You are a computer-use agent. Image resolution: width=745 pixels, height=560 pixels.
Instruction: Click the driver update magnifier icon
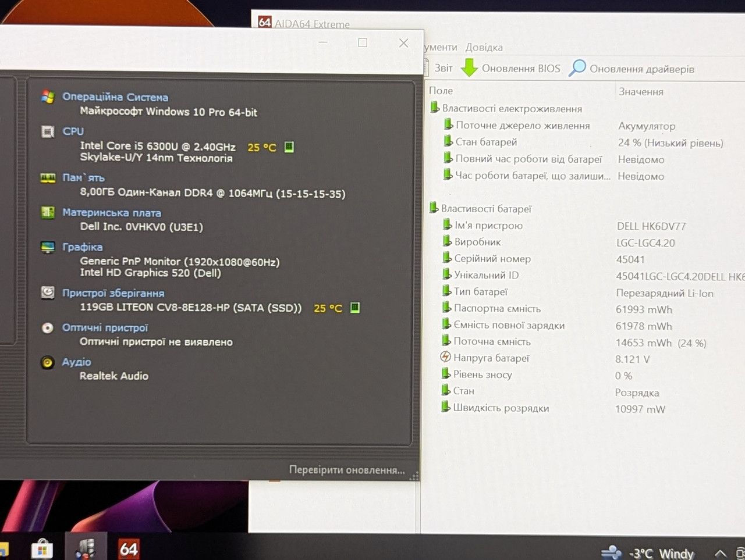click(x=577, y=67)
